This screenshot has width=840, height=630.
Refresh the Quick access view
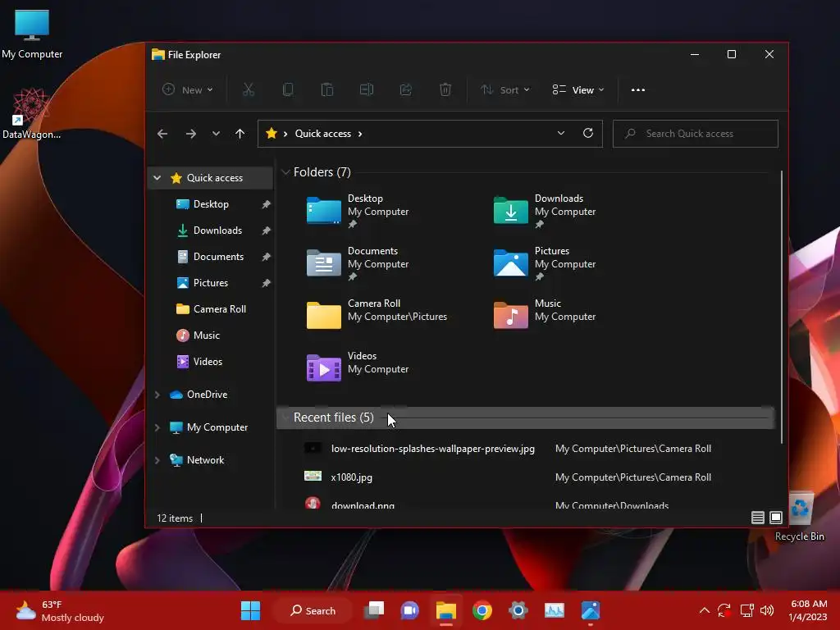coord(587,134)
